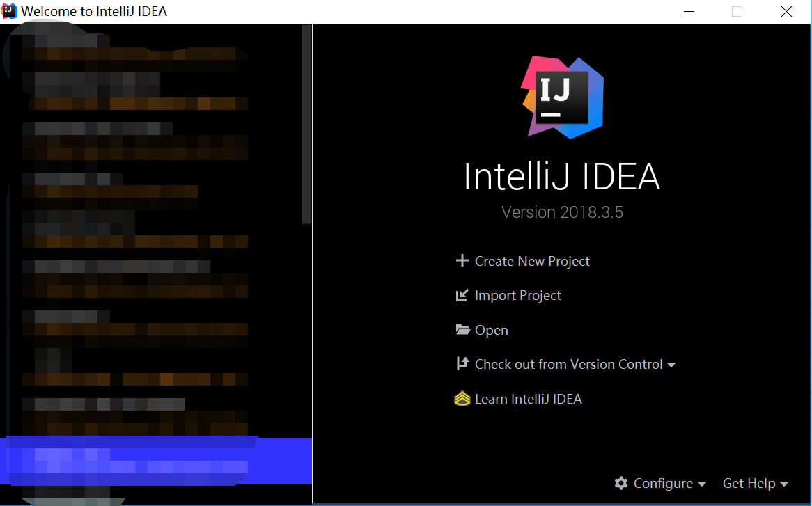Viewport: 812px width, 506px height.
Task: Click the IntelliJ title bar app icon
Action: coord(9,11)
